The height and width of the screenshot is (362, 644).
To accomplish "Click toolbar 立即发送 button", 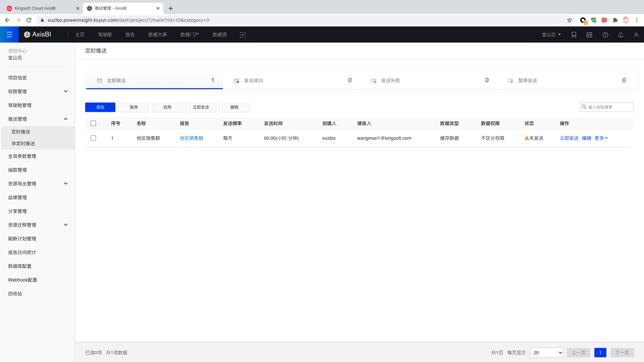I will click(x=201, y=107).
